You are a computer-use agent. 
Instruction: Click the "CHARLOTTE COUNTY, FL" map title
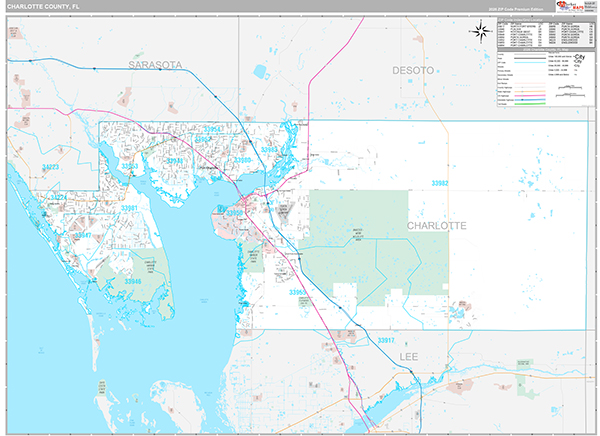43,7
